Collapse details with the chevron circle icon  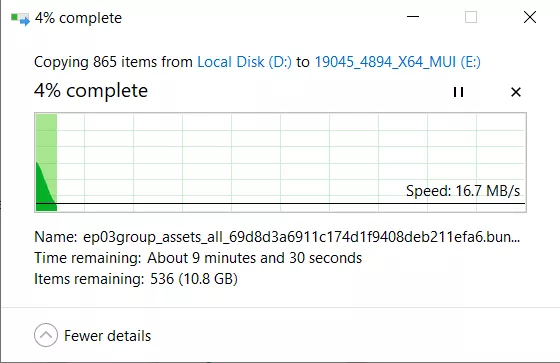pyautogui.click(x=46, y=335)
